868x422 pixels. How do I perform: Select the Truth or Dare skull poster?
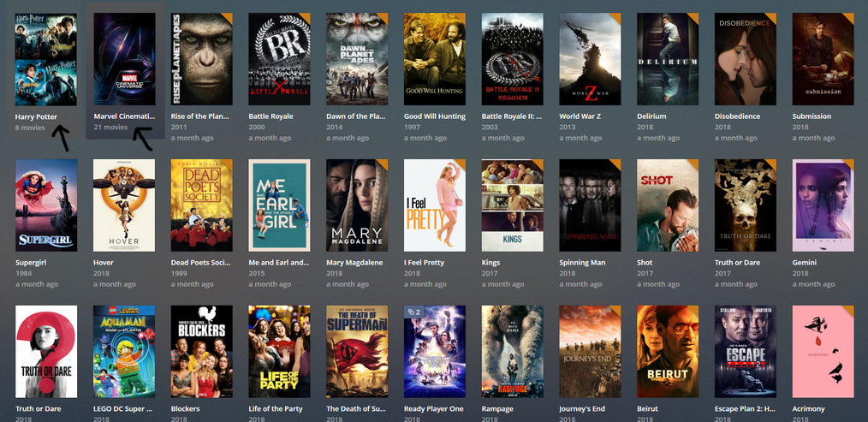pyautogui.click(x=745, y=205)
